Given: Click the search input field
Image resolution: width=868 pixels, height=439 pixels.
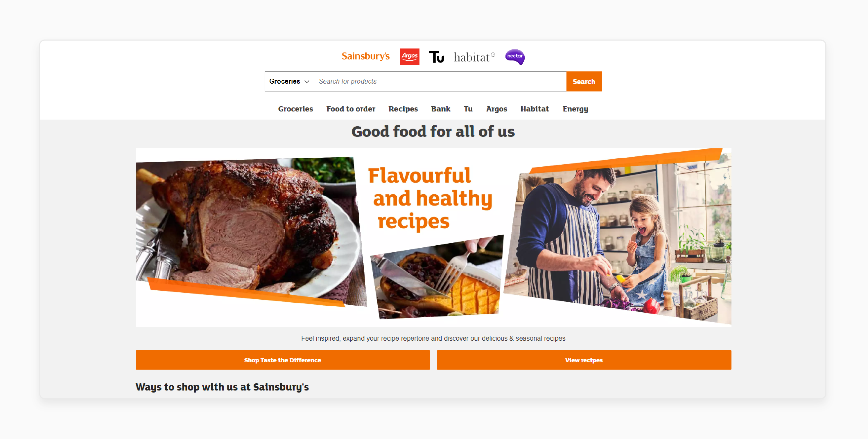Looking at the screenshot, I should point(440,81).
